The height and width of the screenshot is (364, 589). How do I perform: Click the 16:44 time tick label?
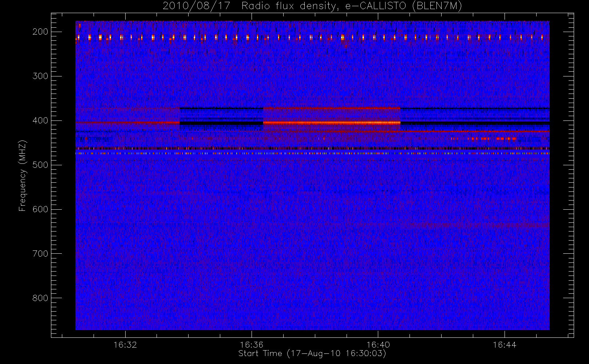(x=505, y=345)
